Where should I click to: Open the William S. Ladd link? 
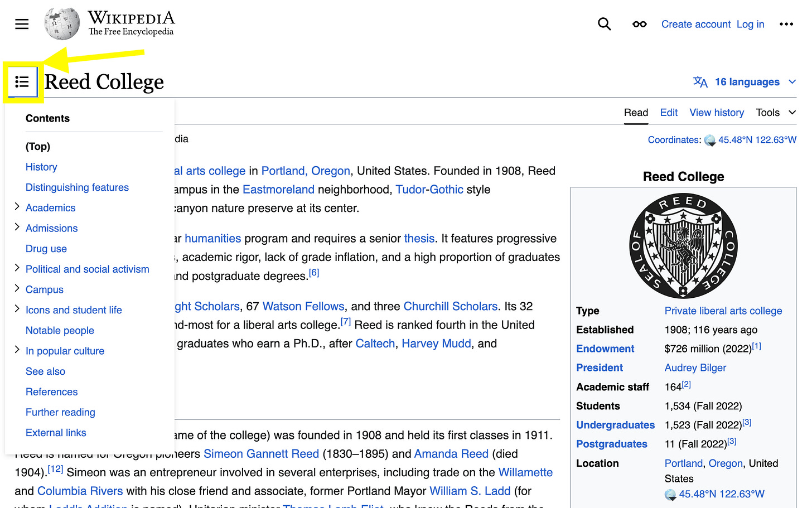click(470, 491)
